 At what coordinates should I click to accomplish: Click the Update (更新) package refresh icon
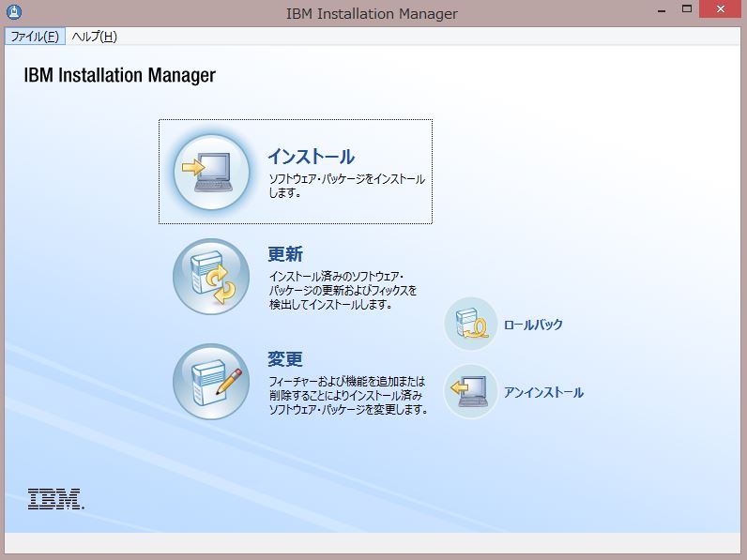pyautogui.click(x=211, y=277)
